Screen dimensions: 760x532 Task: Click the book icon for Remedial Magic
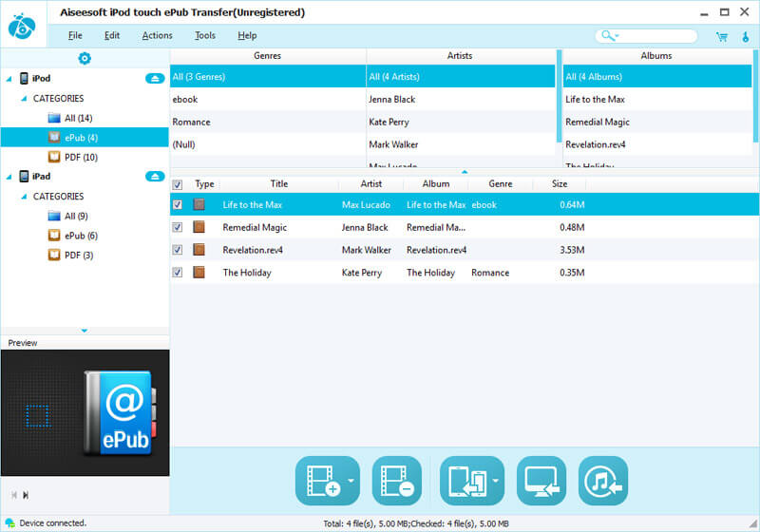(x=199, y=227)
